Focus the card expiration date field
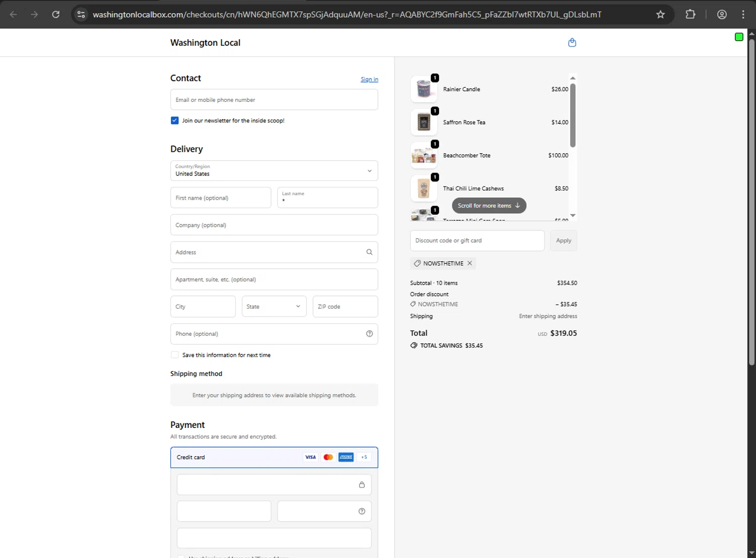Screen dimensions: 756x558 (224, 511)
